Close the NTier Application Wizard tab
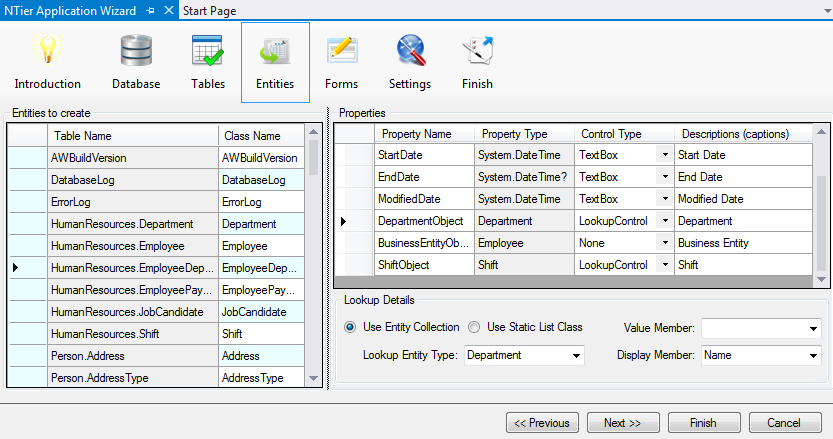 (x=168, y=10)
